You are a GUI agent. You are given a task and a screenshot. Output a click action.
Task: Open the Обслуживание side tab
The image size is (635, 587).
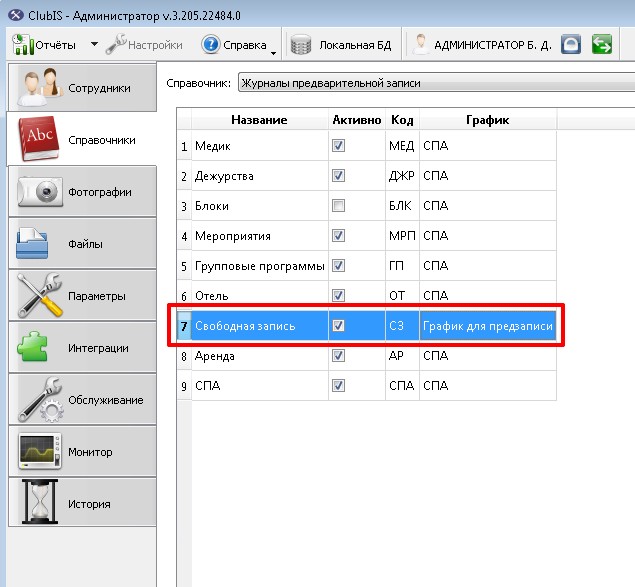tap(82, 400)
